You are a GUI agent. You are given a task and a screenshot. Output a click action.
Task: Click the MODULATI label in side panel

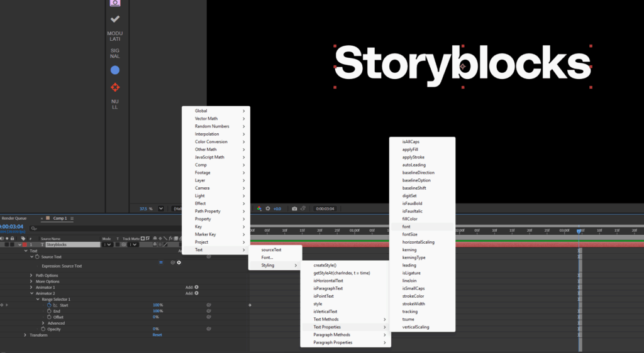coord(115,36)
